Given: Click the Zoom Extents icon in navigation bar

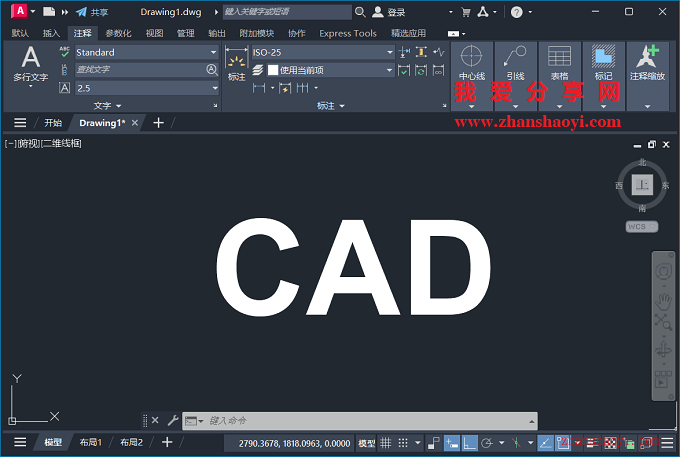Looking at the screenshot, I should tap(663, 322).
